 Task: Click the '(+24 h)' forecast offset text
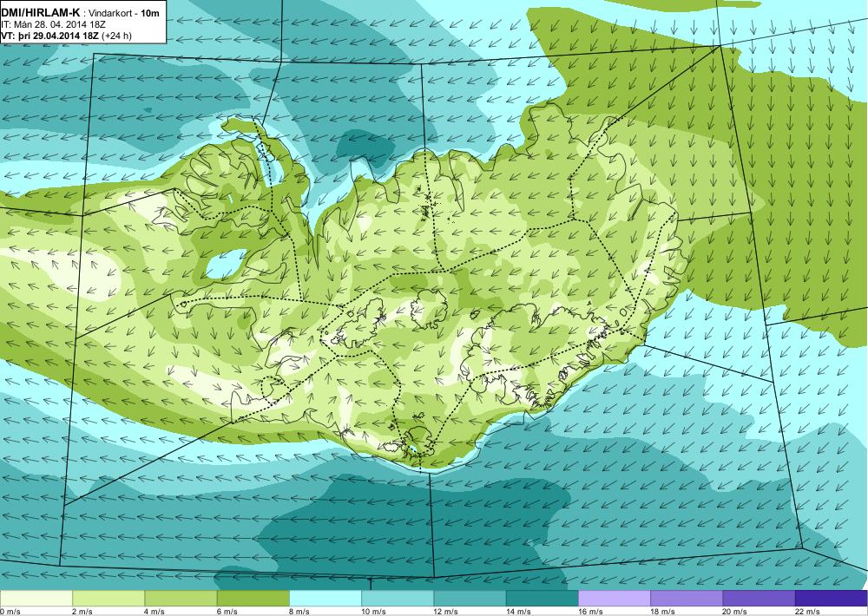[117, 36]
